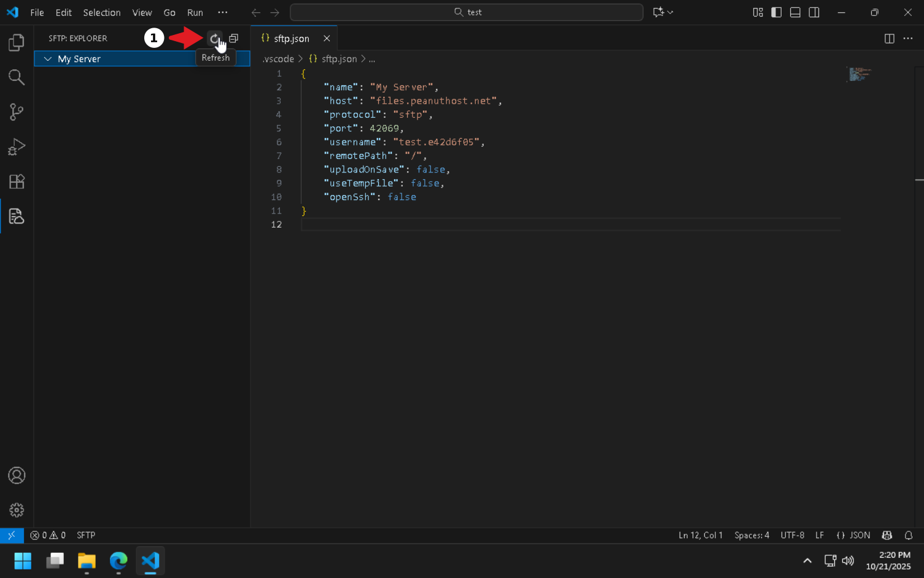
Task: Click the Collapse Folders icon in SFTP Explorer
Action: coord(233,38)
